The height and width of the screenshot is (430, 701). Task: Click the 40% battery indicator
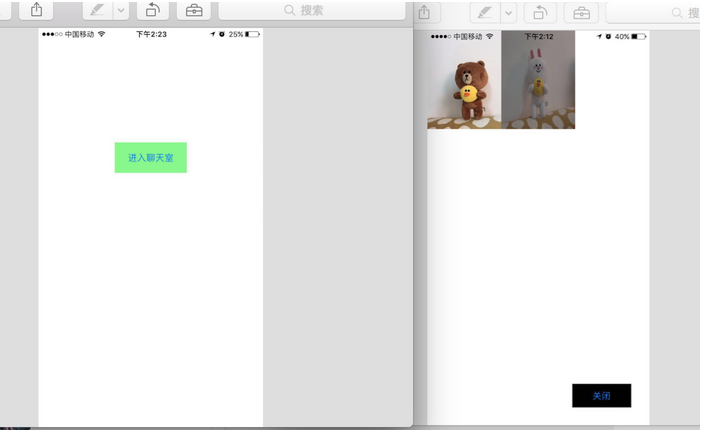point(630,37)
